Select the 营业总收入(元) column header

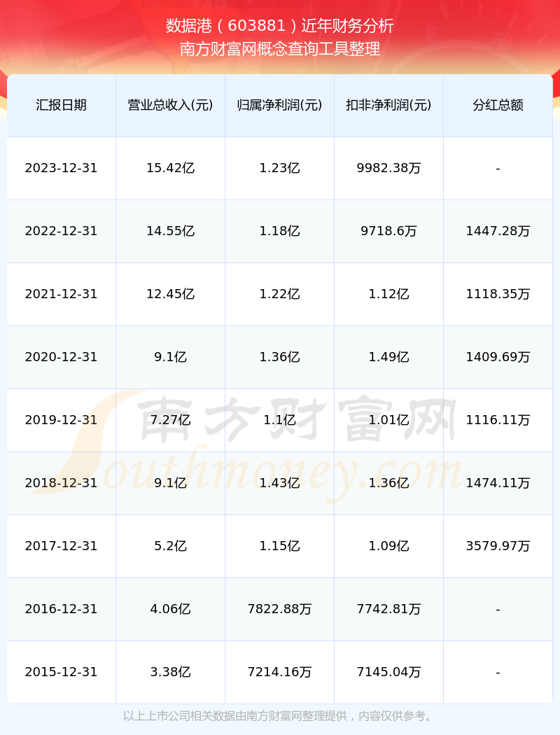click(x=171, y=105)
